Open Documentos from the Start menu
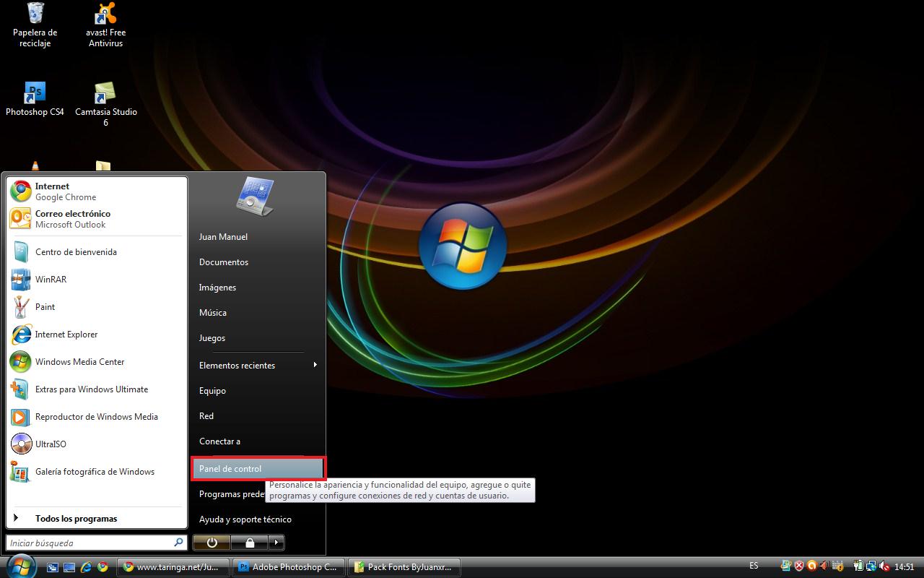The image size is (924, 578). (257, 262)
